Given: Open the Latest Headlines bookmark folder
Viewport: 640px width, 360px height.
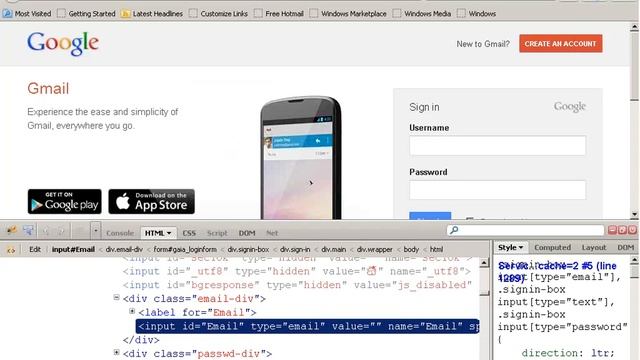Looking at the screenshot, I should pyautogui.click(x=152, y=13).
